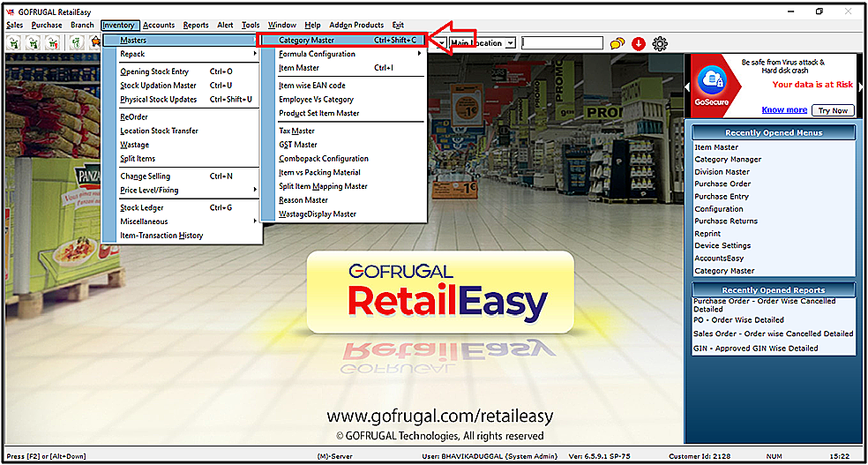Open Location Stock Transfer
The width and height of the screenshot is (868, 465).
click(182, 131)
